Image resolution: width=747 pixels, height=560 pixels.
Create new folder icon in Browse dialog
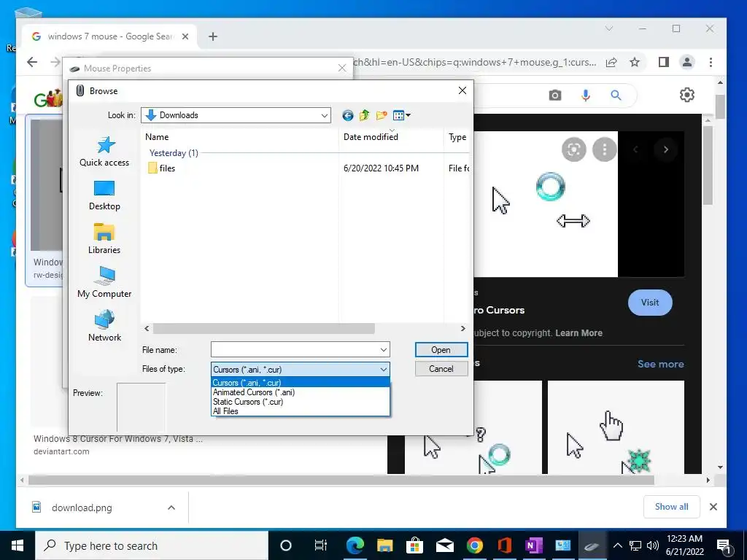click(381, 115)
